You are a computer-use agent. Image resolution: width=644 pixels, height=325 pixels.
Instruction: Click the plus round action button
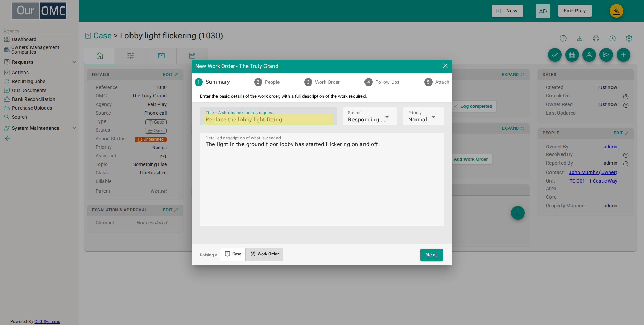tap(623, 55)
